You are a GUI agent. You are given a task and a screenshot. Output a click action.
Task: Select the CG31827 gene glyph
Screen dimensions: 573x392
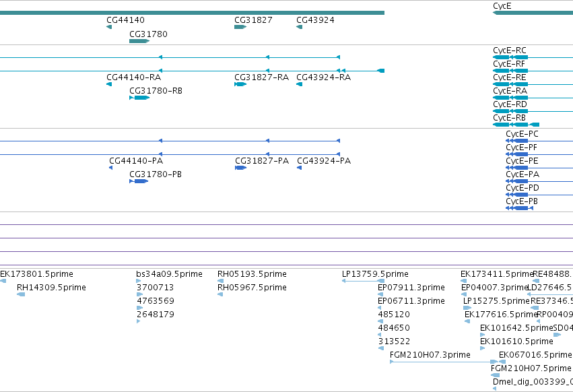click(240, 27)
